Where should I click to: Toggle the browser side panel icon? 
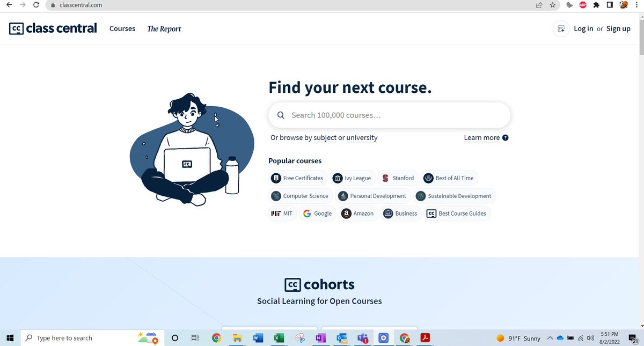[610, 5]
